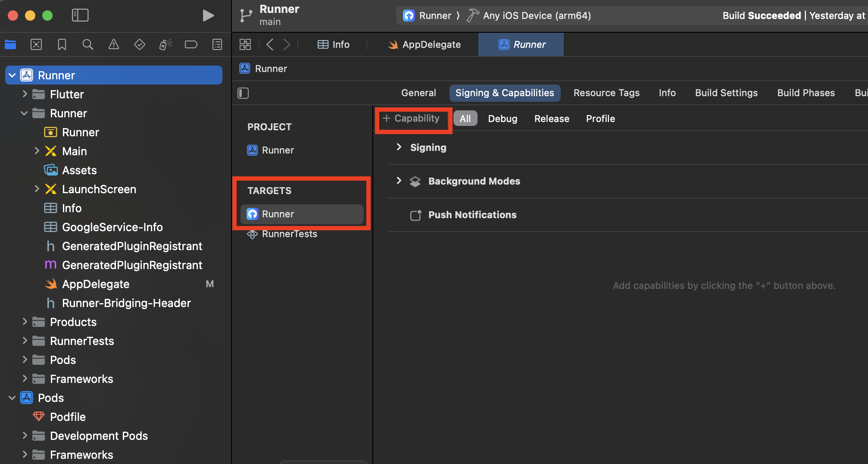Select the Runner scheme in toolbar
Image resolution: width=868 pixels, height=464 pixels.
point(427,16)
